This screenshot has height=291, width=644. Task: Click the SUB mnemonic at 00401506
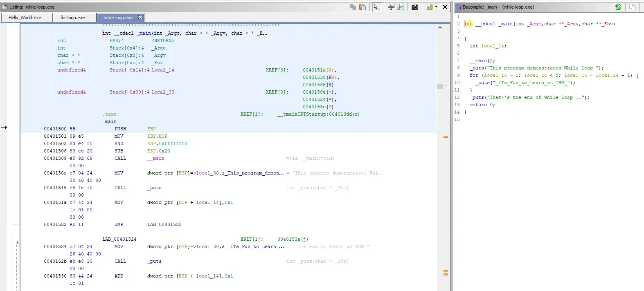pyautogui.click(x=119, y=151)
